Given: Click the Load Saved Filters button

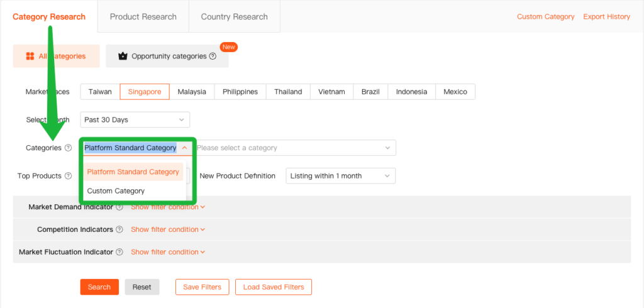Looking at the screenshot, I should click(x=273, y=287).
